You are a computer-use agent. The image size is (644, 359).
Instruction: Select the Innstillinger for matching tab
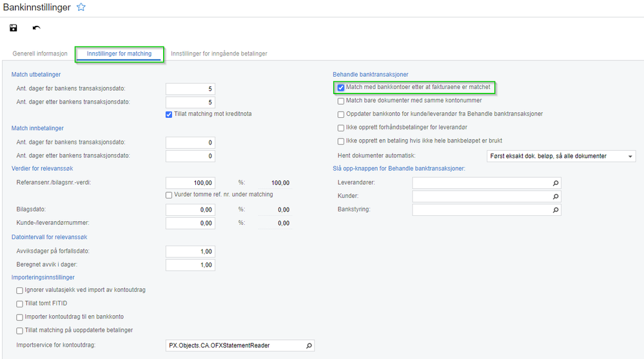pos(119,53)
